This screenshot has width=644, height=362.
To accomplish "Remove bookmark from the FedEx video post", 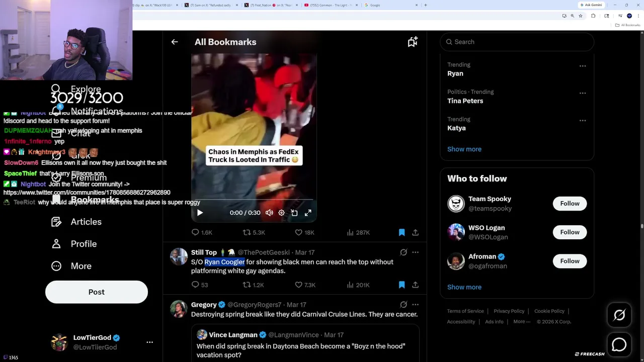I will click(401, 232).
